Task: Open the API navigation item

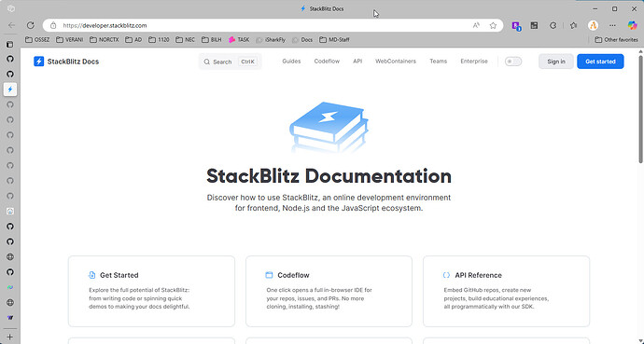Action: pos(357,62)
